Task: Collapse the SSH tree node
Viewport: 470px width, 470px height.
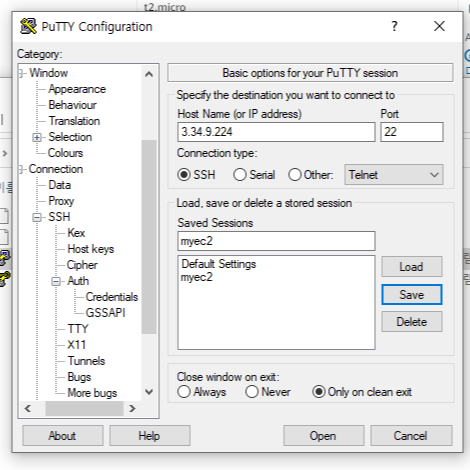Action: coord(37,217)
